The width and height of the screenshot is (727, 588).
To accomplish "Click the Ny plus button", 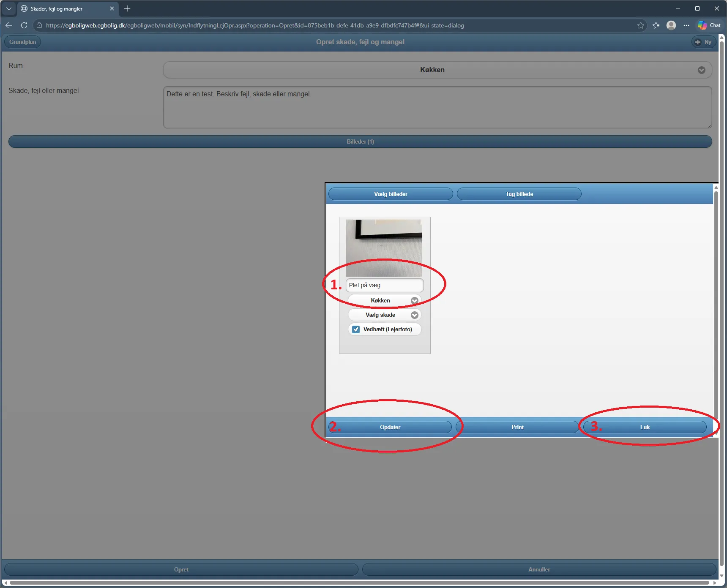I will (x=703, y=42).
